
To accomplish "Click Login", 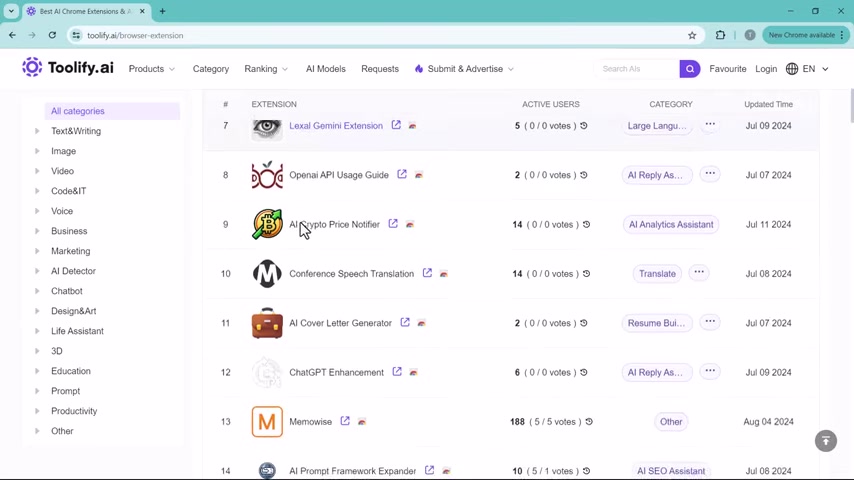I will (x=766, y=69).
